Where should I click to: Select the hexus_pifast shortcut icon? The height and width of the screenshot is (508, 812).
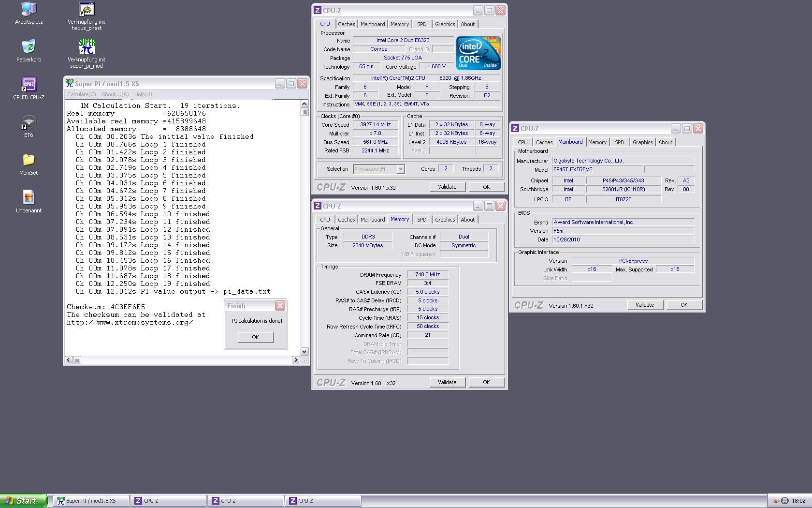click(x=87, y=9)
